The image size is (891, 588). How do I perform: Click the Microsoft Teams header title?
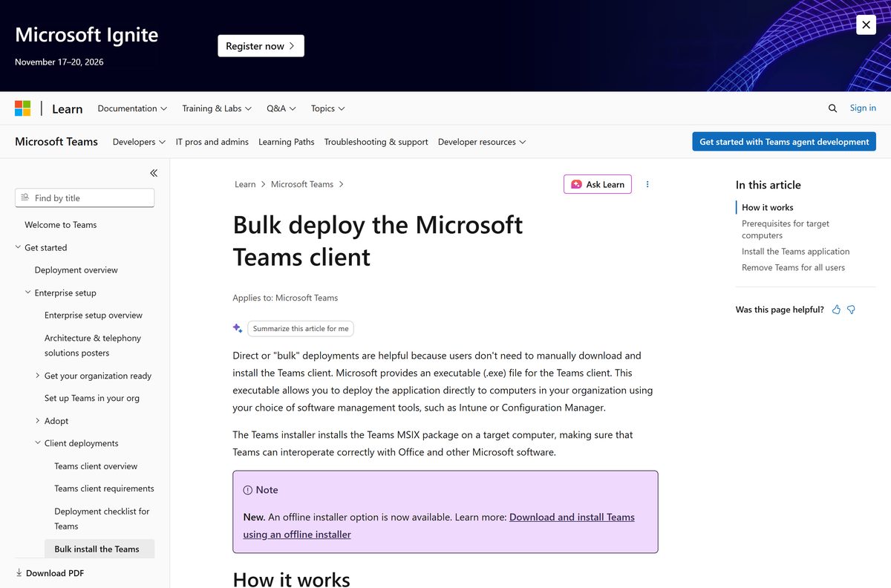tap(56, 141)
